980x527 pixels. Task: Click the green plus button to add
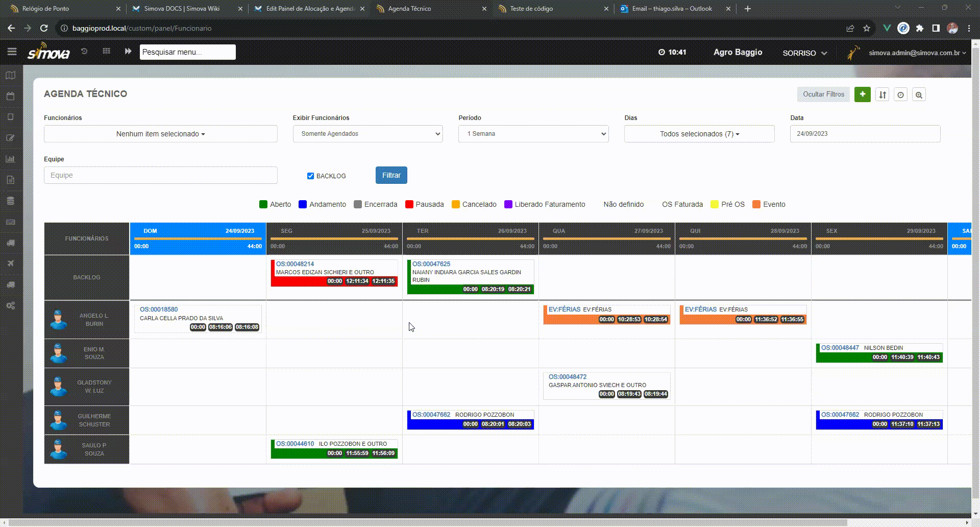(862, 94)
